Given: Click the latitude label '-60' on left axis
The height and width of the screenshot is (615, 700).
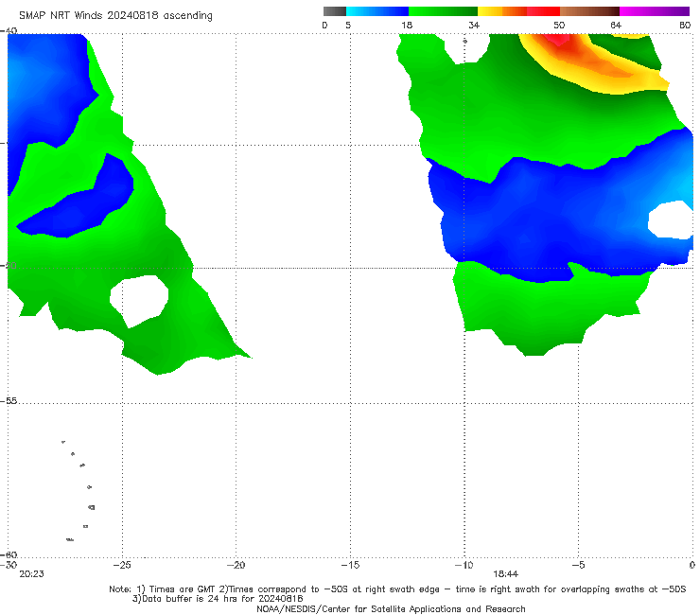Looking at the screenshot, I should click(x=9, y=554).
